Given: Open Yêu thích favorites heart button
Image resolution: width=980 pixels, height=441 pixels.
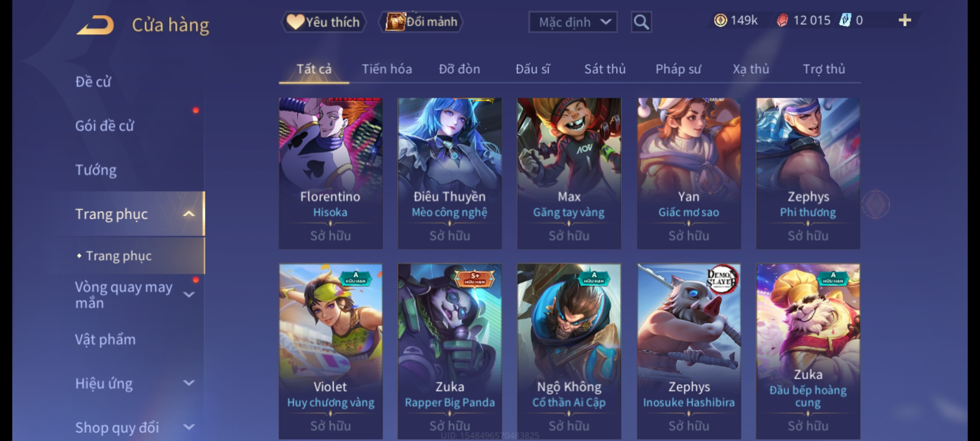Looking at the screenshot, I should [324, 22].
